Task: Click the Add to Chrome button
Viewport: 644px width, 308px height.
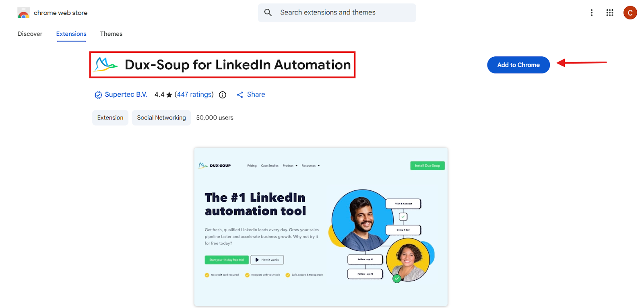Action: click(x=518, y=65)
